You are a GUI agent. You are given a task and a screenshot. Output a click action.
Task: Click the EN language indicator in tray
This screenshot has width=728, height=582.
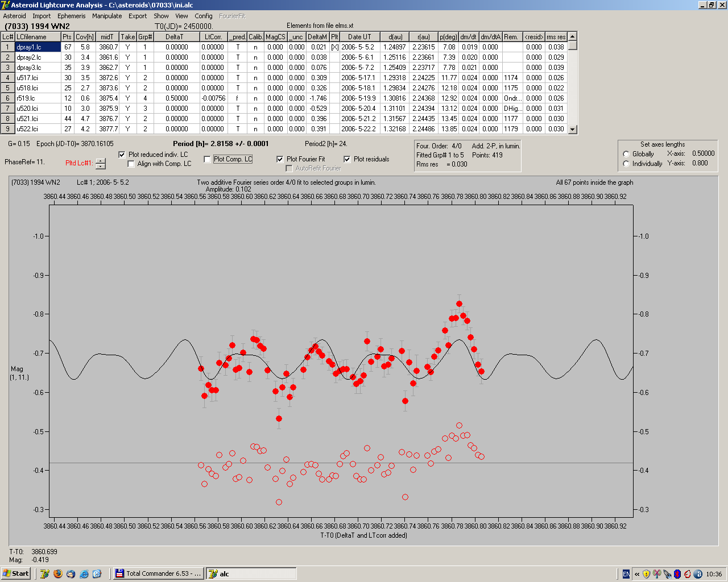coord(626,574)
